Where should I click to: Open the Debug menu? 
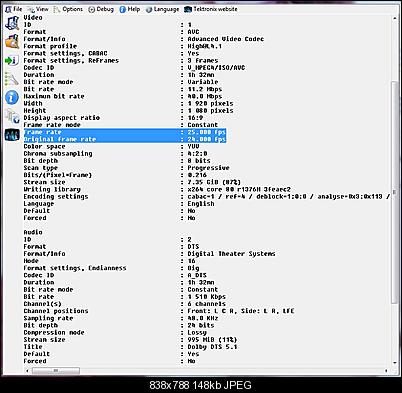[x=101, y=9]
